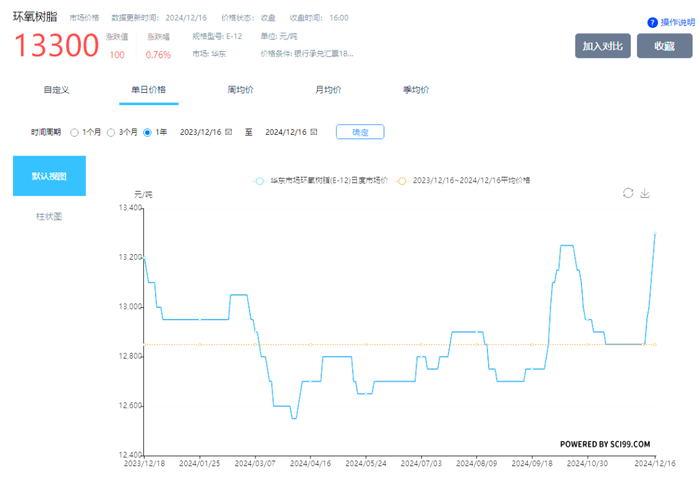Click the 加入对比 button
This screenshot has width=700, height=481.
tap(603, 46)
